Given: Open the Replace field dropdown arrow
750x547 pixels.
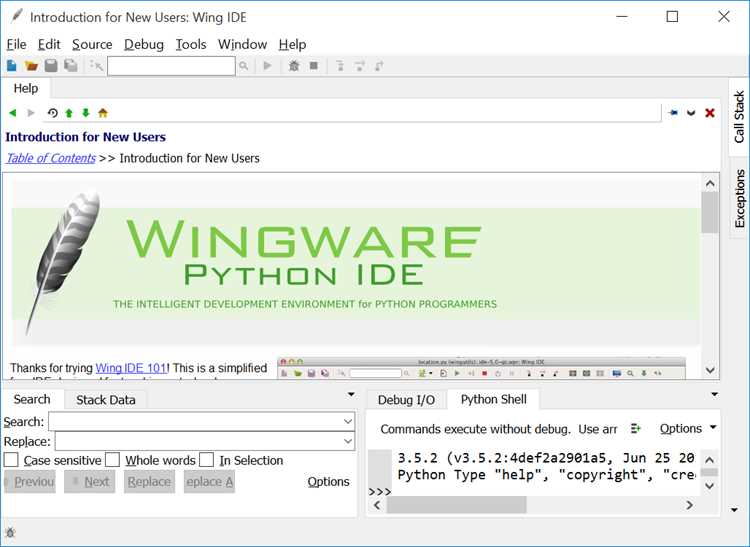Looking at the screenshot, I should tap(348, 441).
